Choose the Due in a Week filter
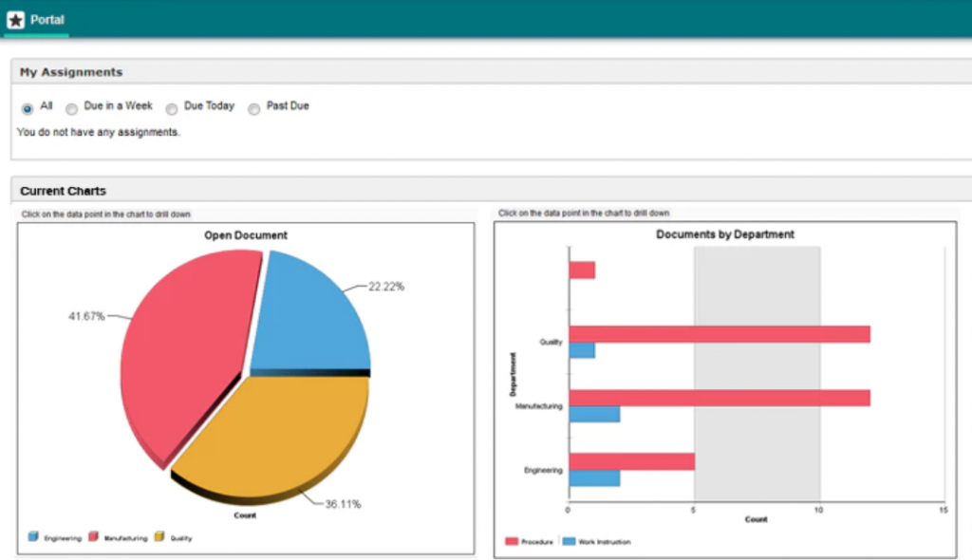The width and height of the screenshot is (972, 560). pos(71,108)
